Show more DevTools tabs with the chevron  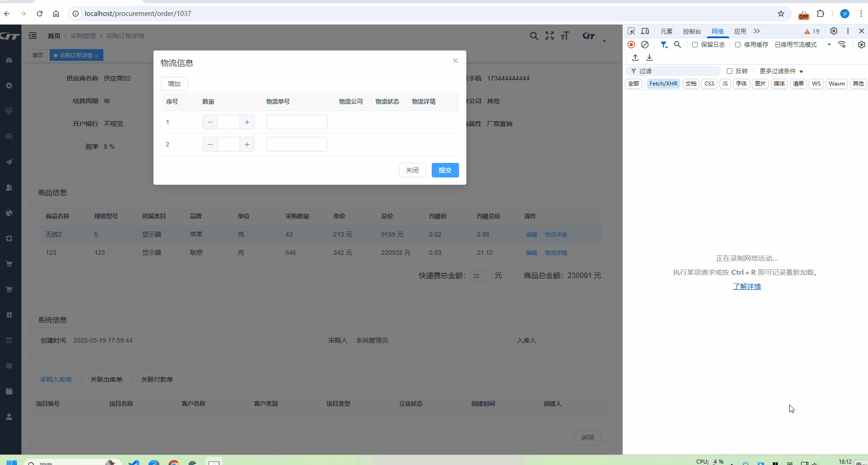click(757, 31)
